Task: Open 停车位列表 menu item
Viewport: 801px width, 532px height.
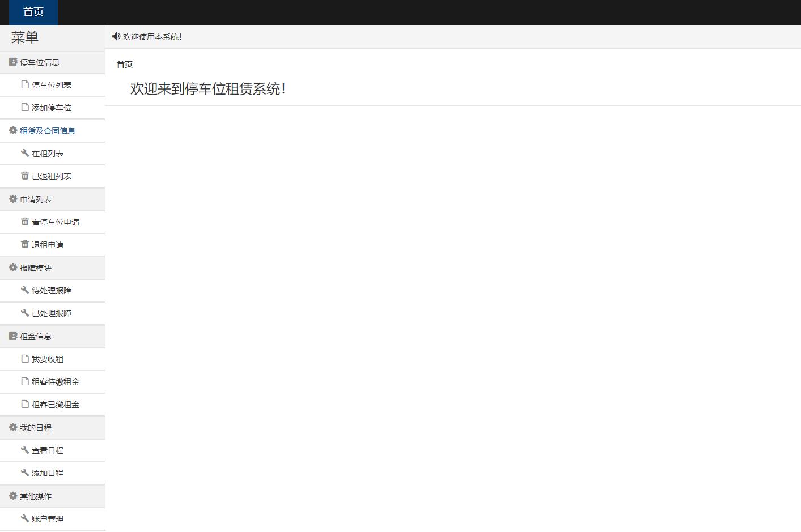Action: pos(52,85)
